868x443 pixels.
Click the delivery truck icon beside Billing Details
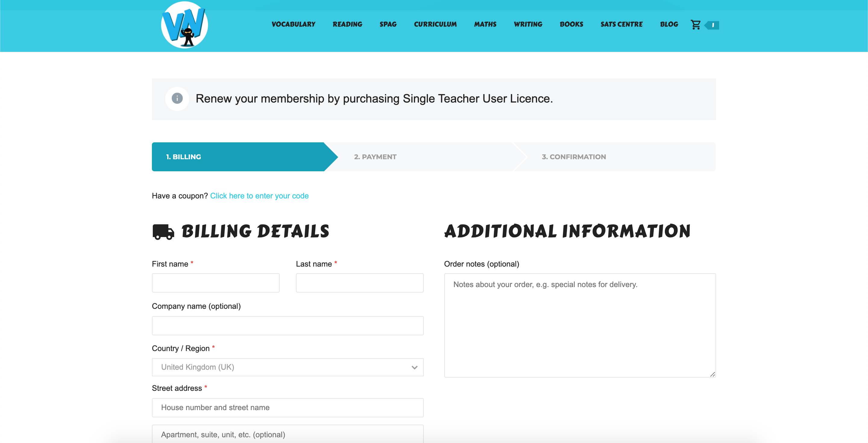tap(163, 232)
